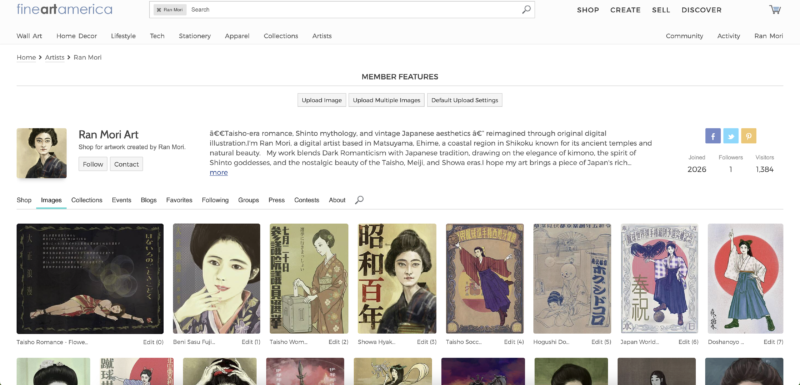Share profile on Facebook icon
Screen dimensions: 800x385
[x=713, y=136]
